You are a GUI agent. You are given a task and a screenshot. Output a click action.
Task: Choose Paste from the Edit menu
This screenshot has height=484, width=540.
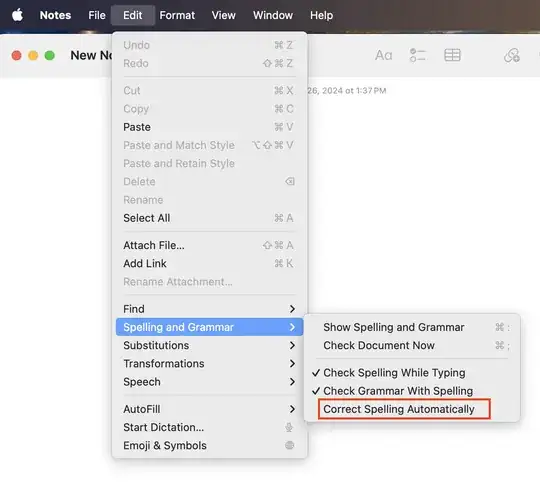(209, 127)
